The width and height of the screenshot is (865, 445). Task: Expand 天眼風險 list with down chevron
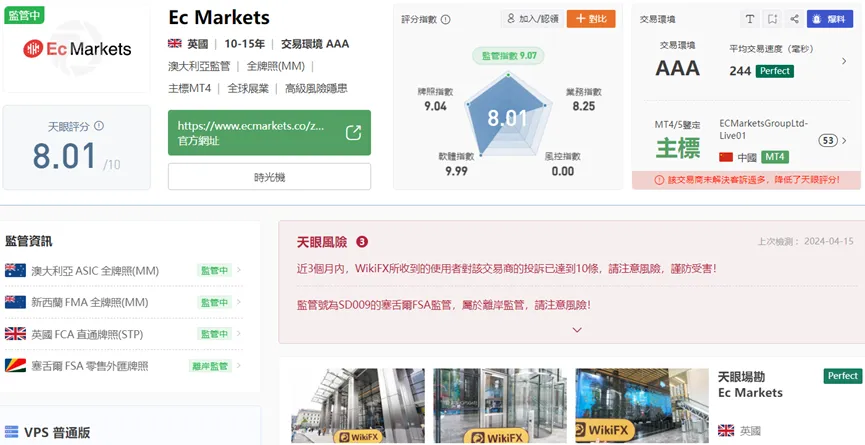point(577,330)
